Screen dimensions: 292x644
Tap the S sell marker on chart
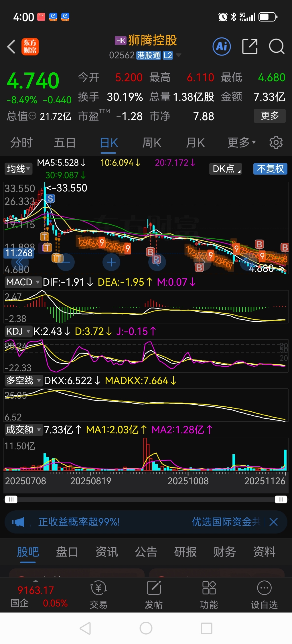tap(50, 198)
